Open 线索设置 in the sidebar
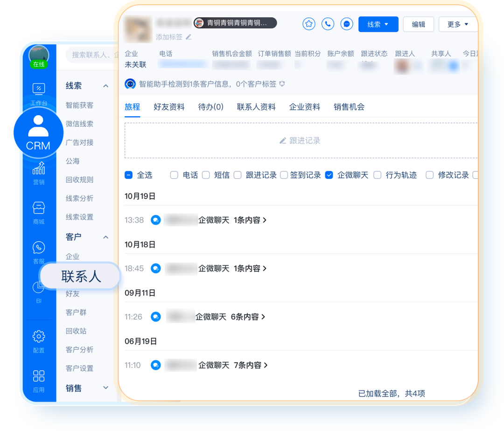Image resolution: width=504 pixels, height=431 pixels. tap(79, 217)
